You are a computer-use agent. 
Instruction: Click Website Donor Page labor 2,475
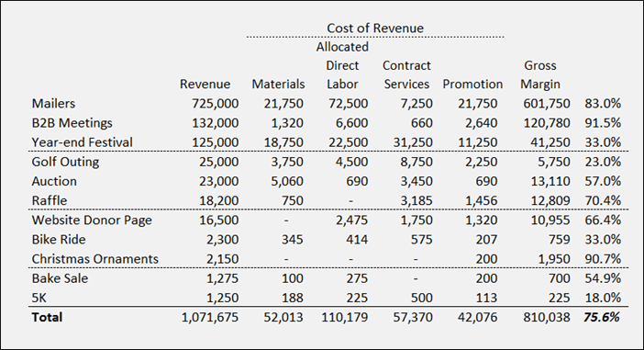pyautogui.click(x=351, y=220)
